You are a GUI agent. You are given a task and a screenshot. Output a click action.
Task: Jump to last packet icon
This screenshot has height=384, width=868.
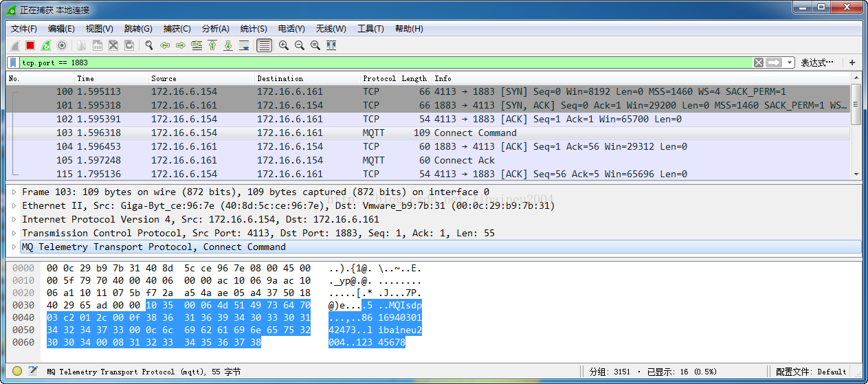click(228, 45)
